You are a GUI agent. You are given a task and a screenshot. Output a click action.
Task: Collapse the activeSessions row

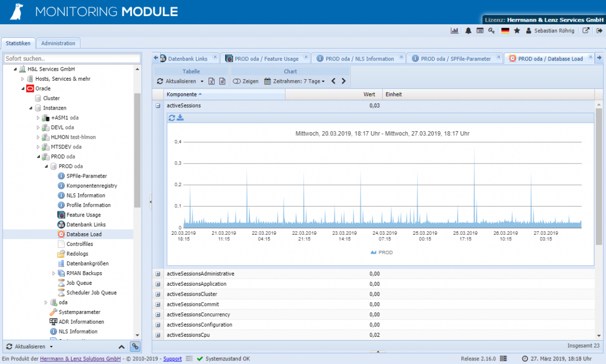click(x=158, y=106)
